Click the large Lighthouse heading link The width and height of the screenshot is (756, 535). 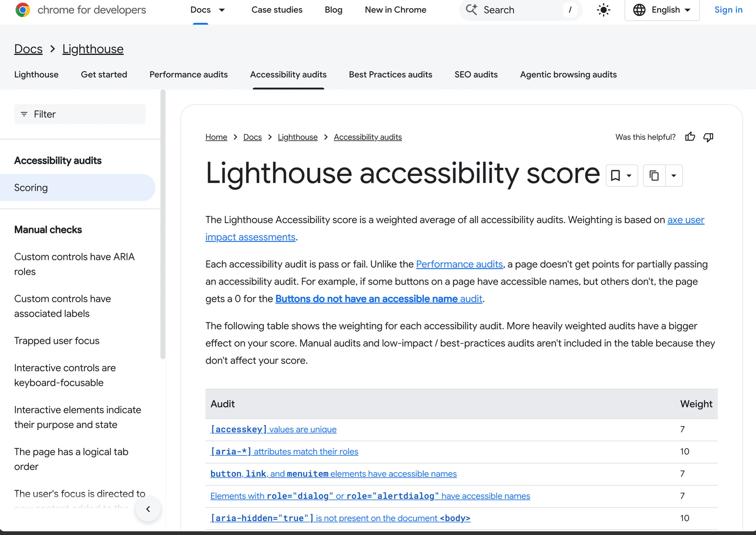click(93, 49)
